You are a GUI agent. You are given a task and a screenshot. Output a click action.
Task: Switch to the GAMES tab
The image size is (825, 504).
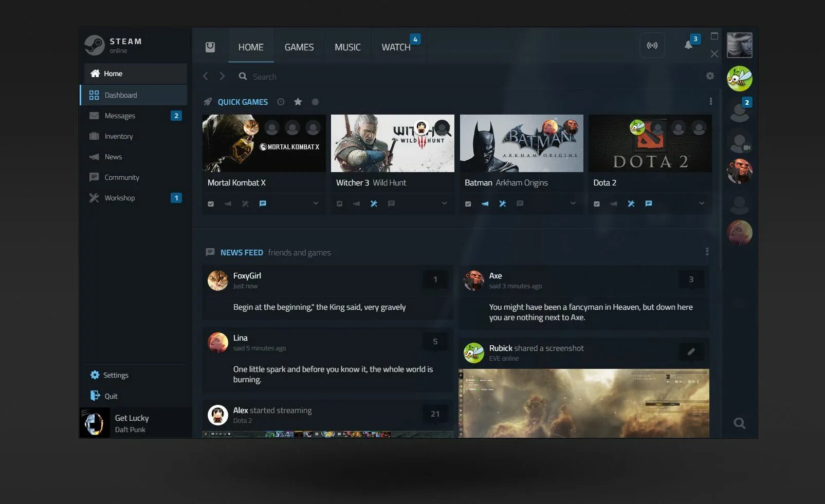click(299, 47)
